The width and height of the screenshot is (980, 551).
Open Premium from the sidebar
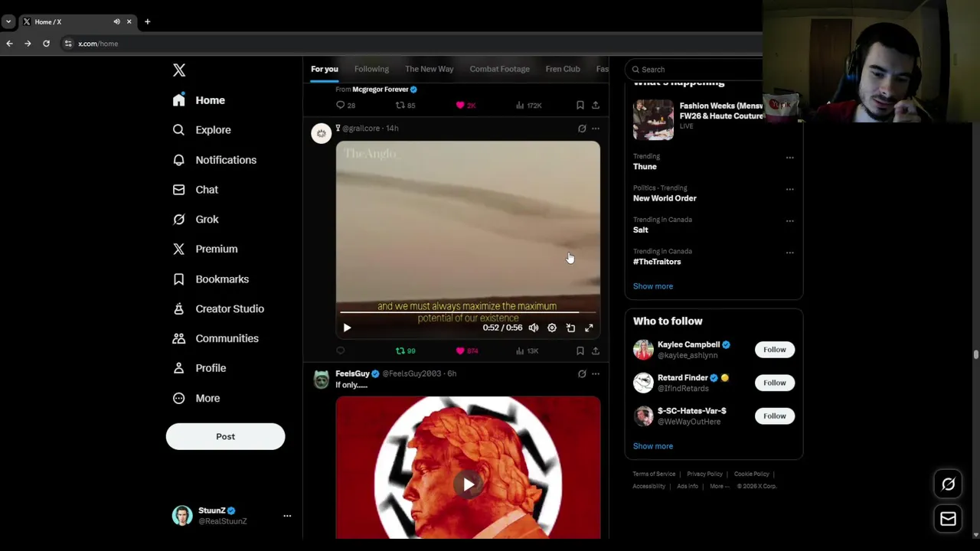[x=205, y=249]
